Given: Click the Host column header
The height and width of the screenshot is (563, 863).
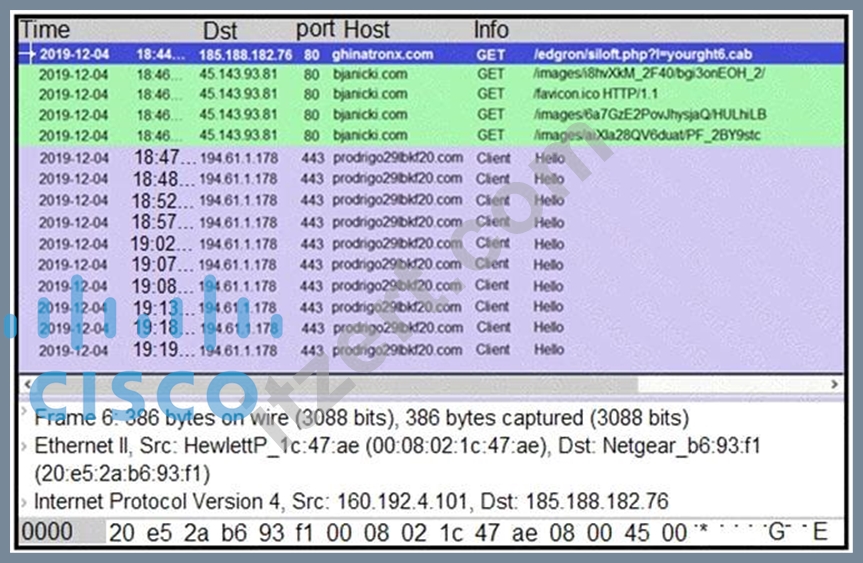Looking at the screenshot, I should click(367, 30).
